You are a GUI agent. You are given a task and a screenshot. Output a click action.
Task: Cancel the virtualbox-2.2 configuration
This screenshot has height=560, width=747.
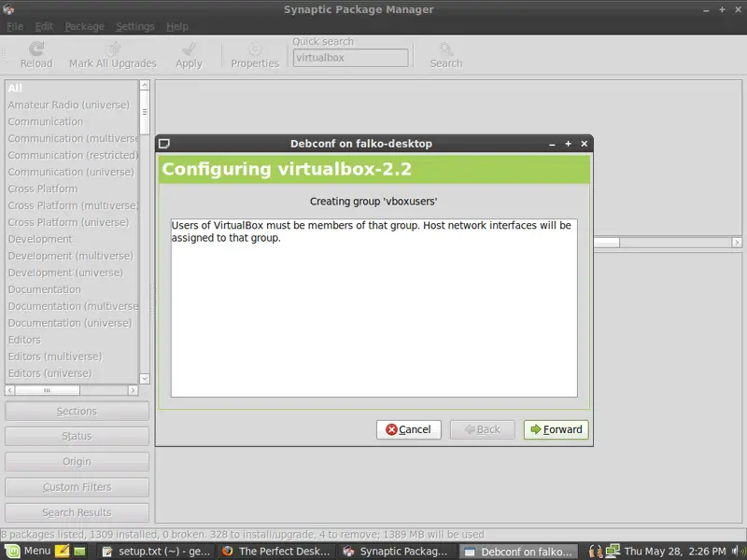pos(408,429)
